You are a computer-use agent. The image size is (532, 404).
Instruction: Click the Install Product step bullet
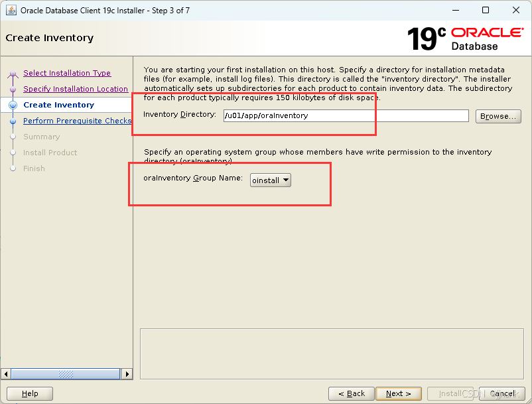pyautogui.click(x=13, y=153)
